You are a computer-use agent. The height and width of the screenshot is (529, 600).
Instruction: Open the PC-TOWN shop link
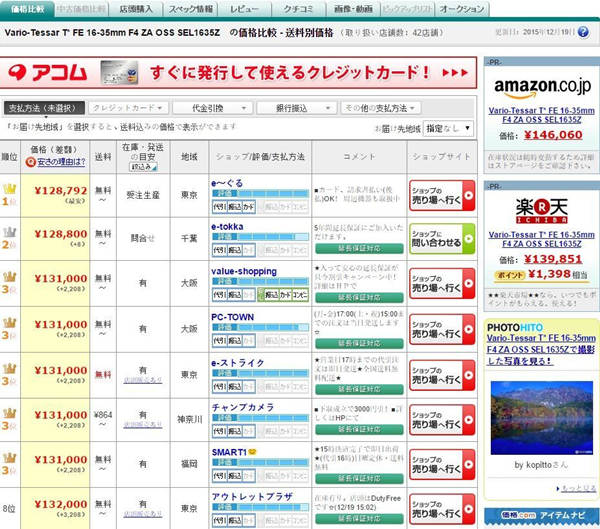233,317
